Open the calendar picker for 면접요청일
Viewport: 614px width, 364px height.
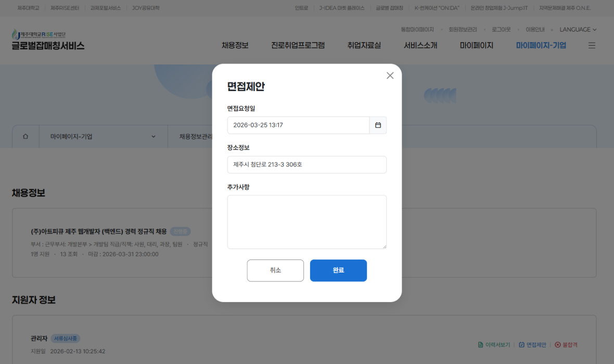point(378,125)
